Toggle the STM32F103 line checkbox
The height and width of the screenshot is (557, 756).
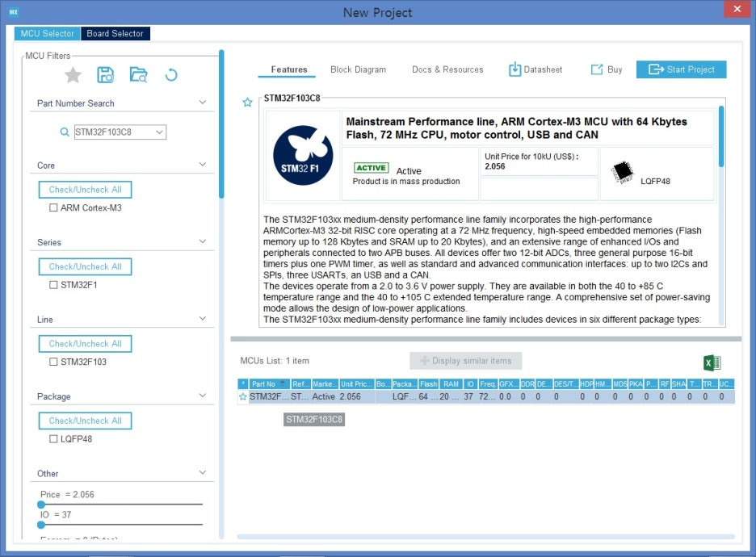point(53,362)
